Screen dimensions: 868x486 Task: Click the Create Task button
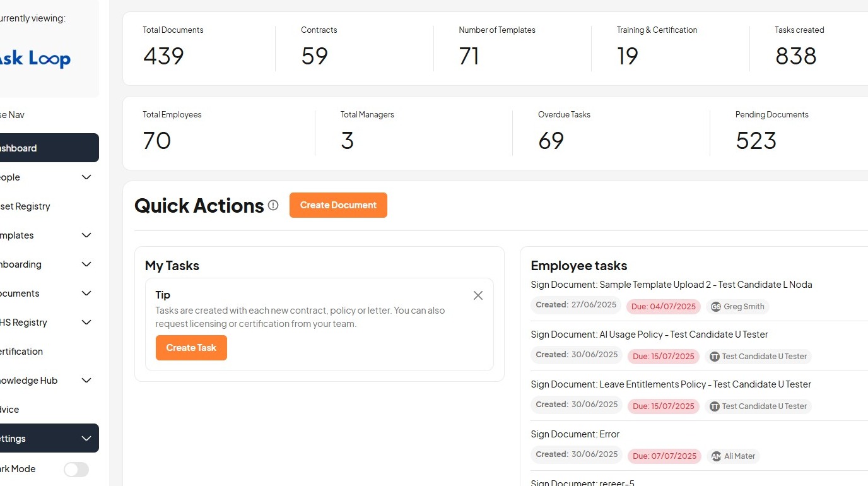[191, 348]
